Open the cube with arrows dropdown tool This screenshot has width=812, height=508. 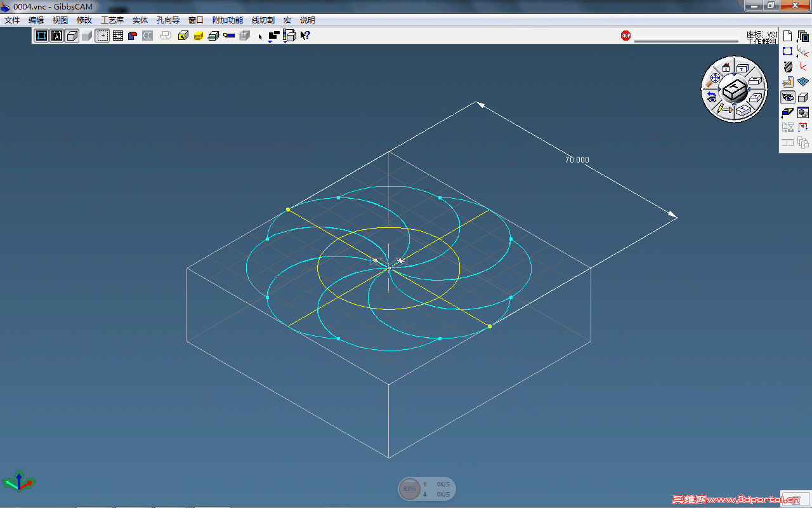pyautogui.click(x=289, y=36)
